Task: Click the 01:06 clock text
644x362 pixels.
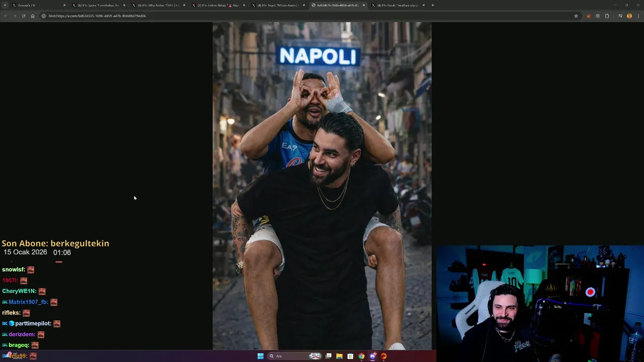Action: click(62, 252)
